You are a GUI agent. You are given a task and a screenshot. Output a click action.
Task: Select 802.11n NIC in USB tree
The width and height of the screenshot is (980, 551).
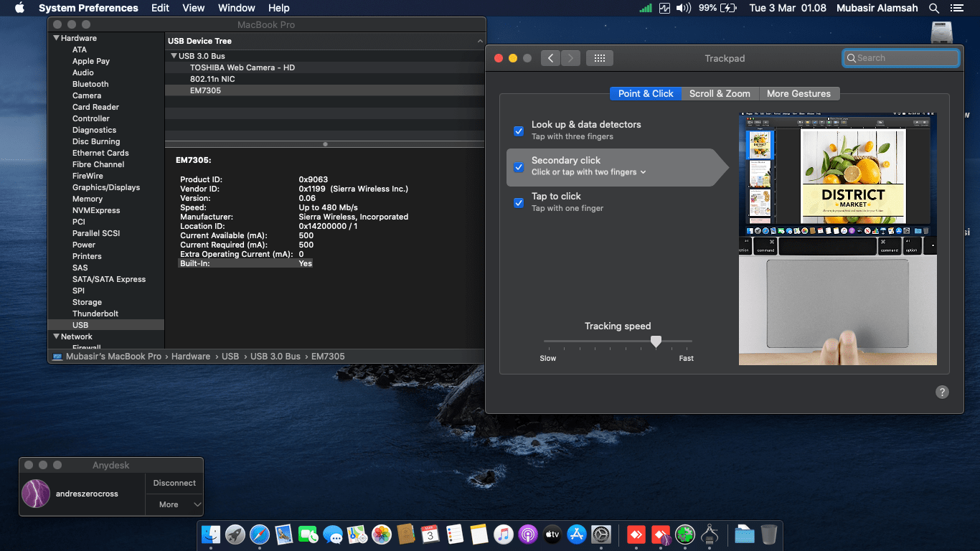point(212,79)
